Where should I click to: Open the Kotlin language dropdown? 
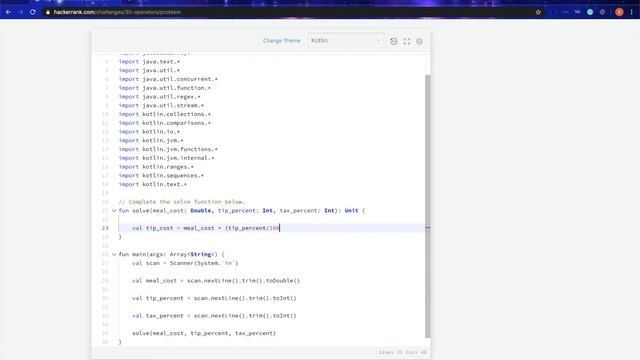coord(346,40)
